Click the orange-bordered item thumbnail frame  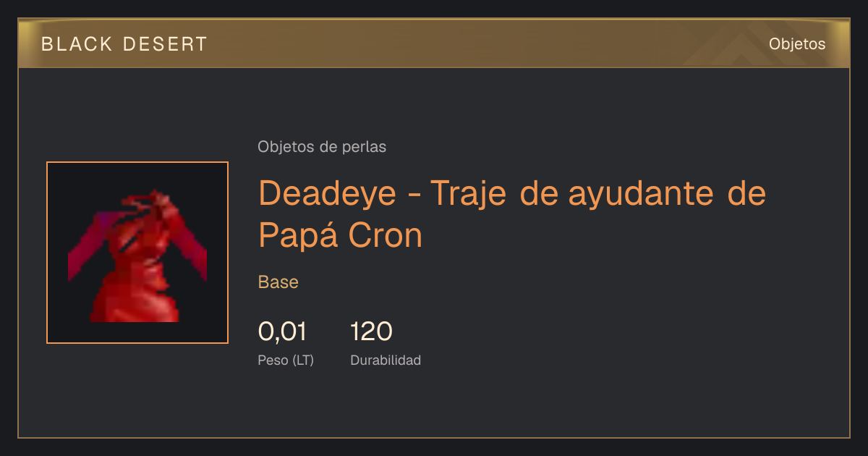pos(137,253)
